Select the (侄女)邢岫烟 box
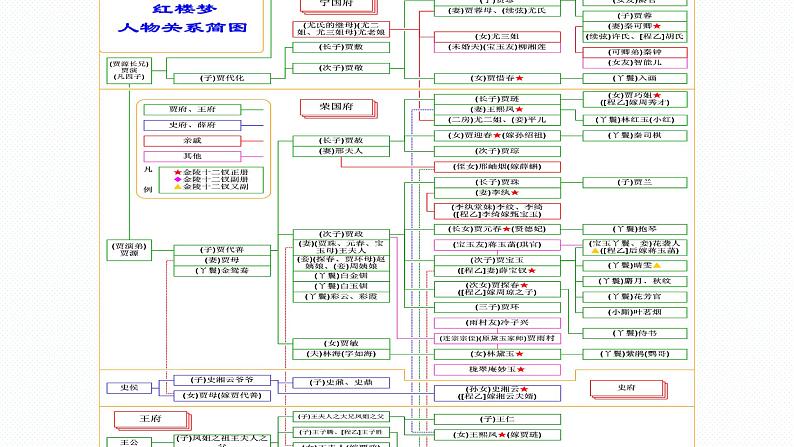 tap(497, 167)
